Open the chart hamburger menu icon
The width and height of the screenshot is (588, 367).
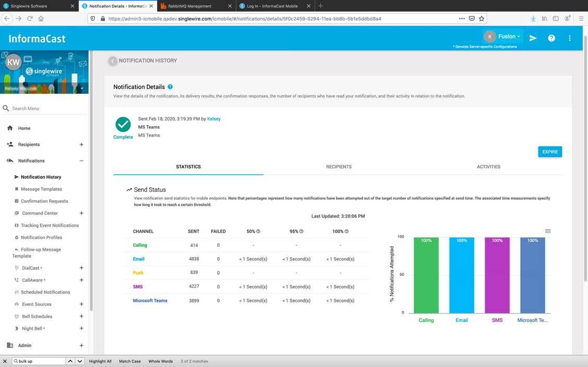tap(548, 231)
